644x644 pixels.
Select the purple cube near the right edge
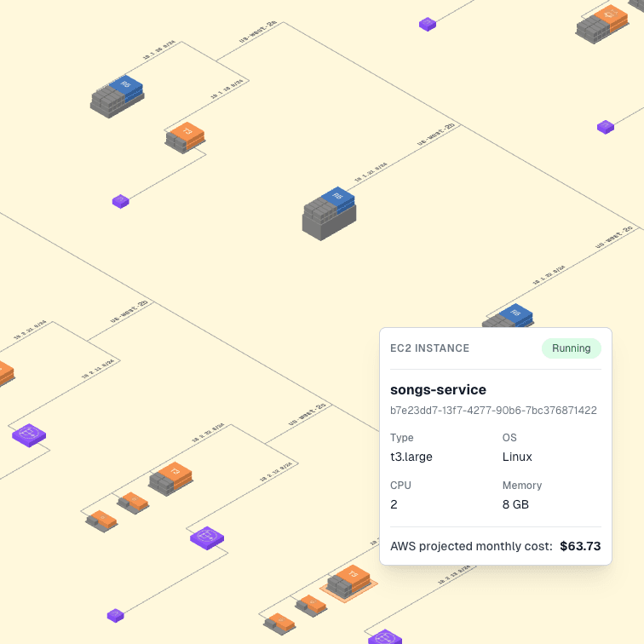point(606,127)
